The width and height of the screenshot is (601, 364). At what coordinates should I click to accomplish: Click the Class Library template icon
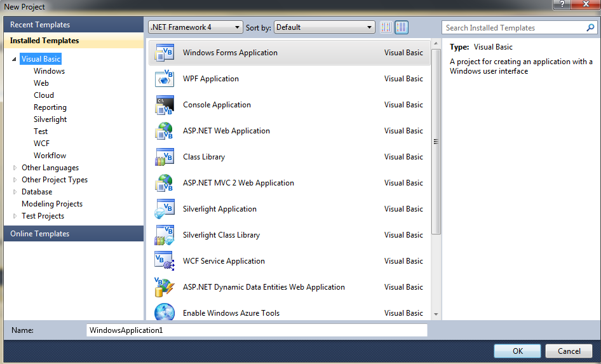point(165,157)
